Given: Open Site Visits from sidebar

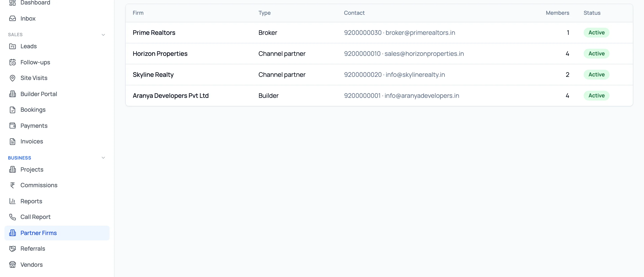Looking at the screenshot, I should tap(57, 78).
